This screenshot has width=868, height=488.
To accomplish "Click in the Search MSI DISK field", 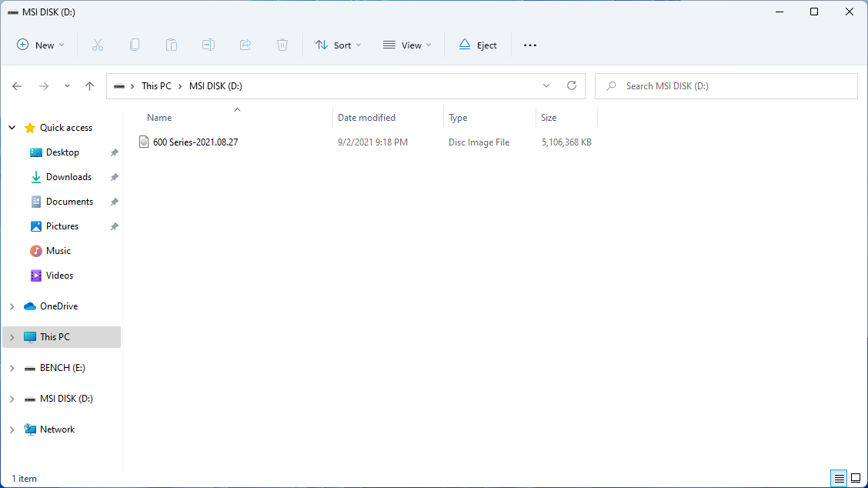I will pyautogui.click(x=726, y=86).
